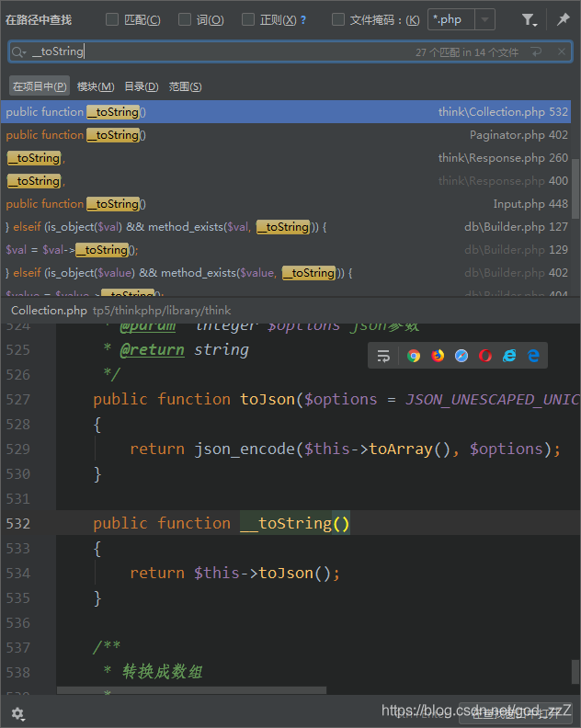Screen dimensions: 581x728
Task: Clear the search text with X icon
Action: (562, 51)
